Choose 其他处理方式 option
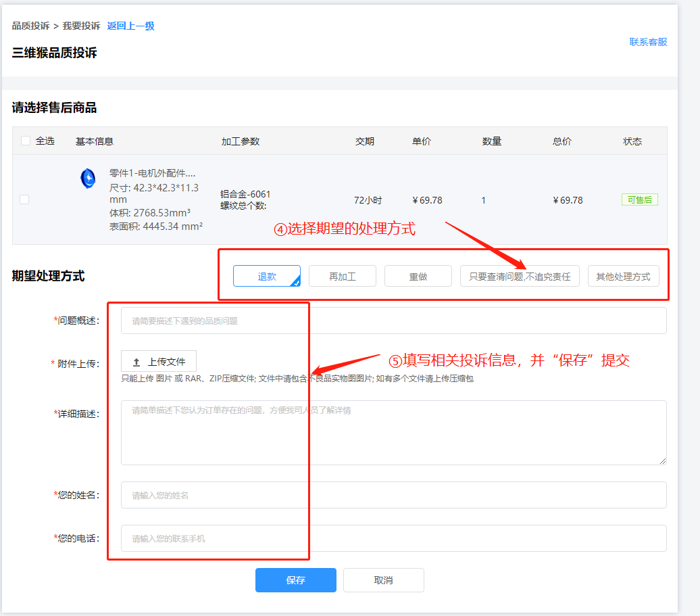This screenshot has height=616, width=700. point(623,276)
